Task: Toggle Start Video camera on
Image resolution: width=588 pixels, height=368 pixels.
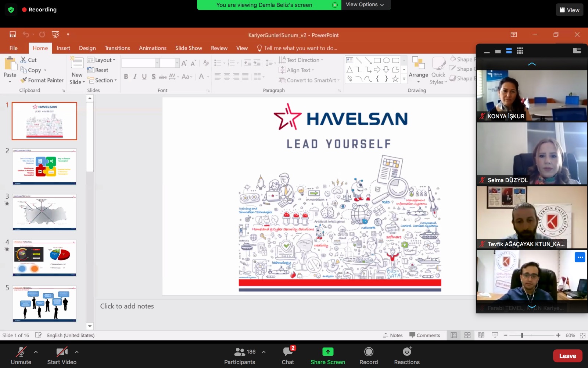Action: click(61, 352)
